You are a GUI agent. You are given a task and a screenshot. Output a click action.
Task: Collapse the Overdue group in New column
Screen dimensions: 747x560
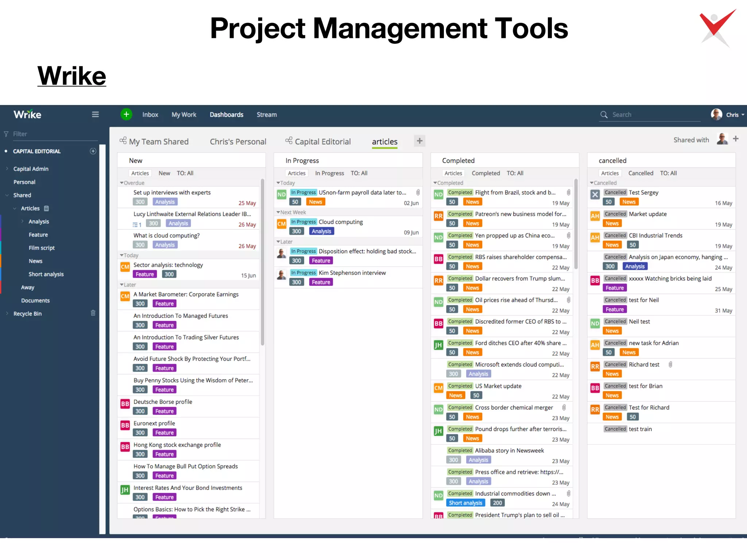click(122, 183)
